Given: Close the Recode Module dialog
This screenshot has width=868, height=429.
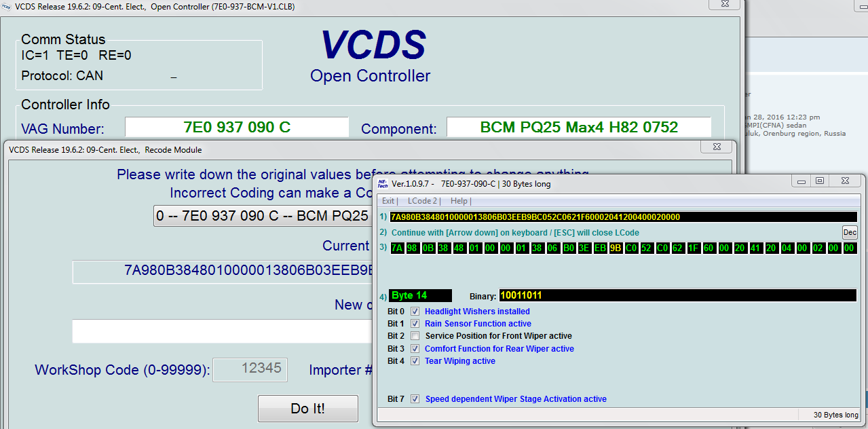Looking at the screenshot, I should coord(717,146).
